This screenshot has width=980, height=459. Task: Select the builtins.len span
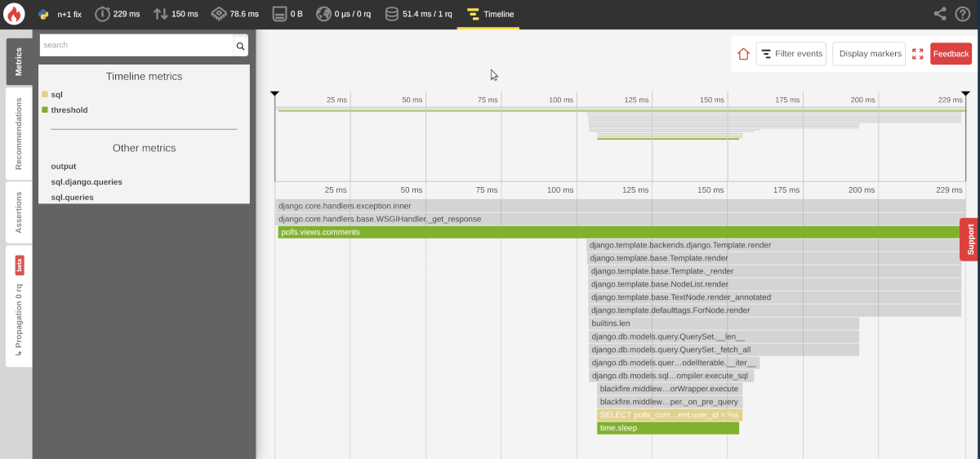[724, 323]
